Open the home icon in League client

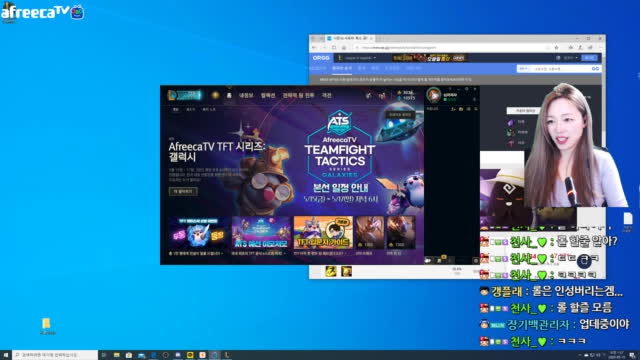tap(229, 95)
